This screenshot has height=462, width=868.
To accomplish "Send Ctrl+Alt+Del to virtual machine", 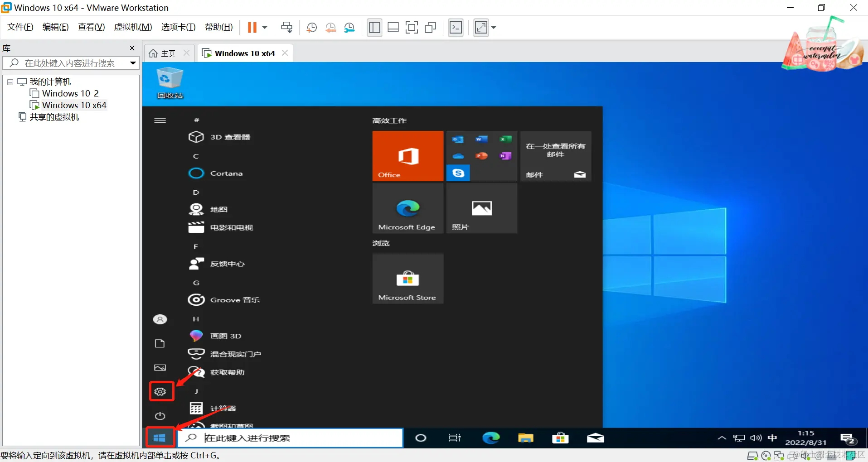I will pos(287,28).
